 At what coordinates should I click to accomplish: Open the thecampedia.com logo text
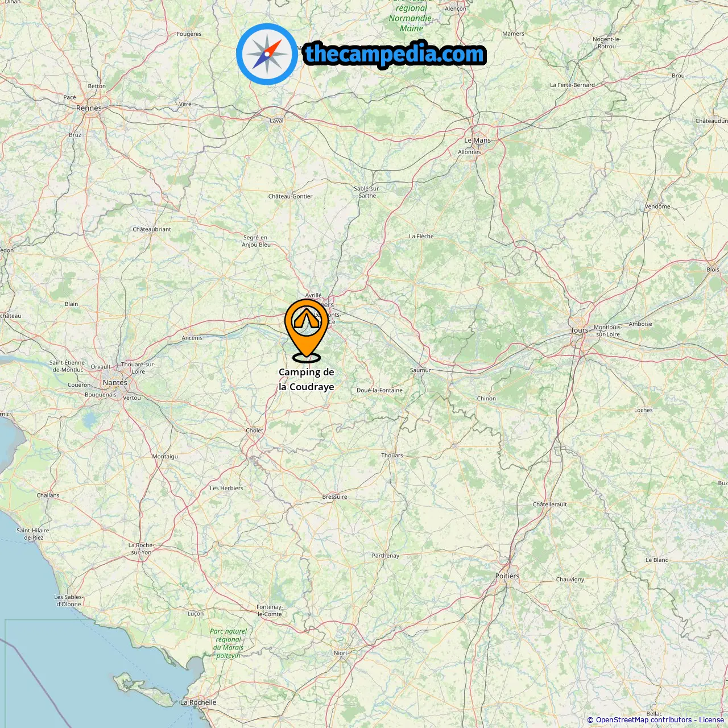pos(395,55)
